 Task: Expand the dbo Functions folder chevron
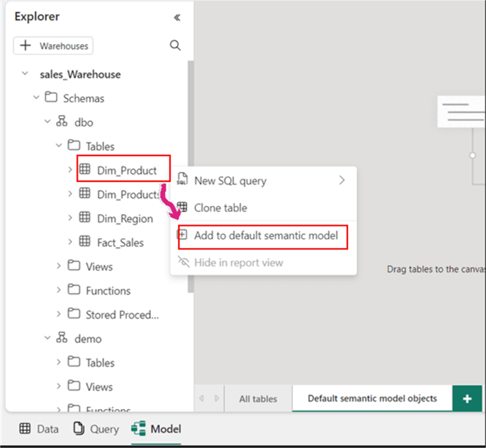[x=59, y=290]
